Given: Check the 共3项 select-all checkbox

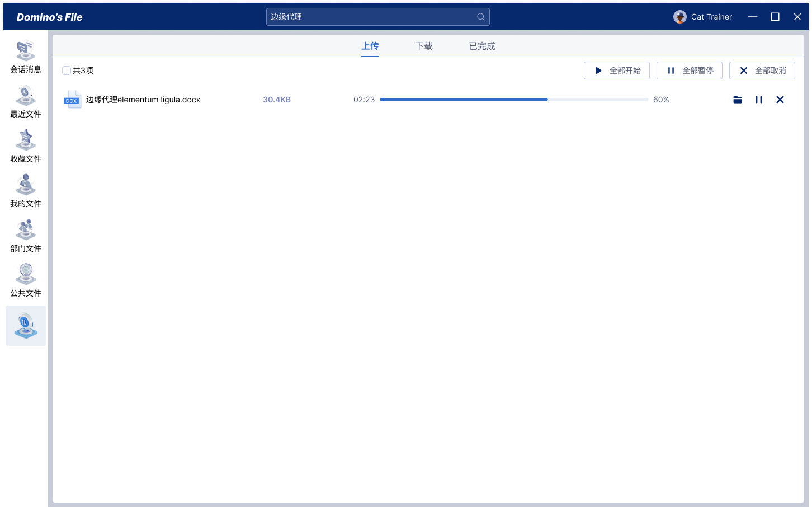Looking at the screenshot, I should pos(67,71).
